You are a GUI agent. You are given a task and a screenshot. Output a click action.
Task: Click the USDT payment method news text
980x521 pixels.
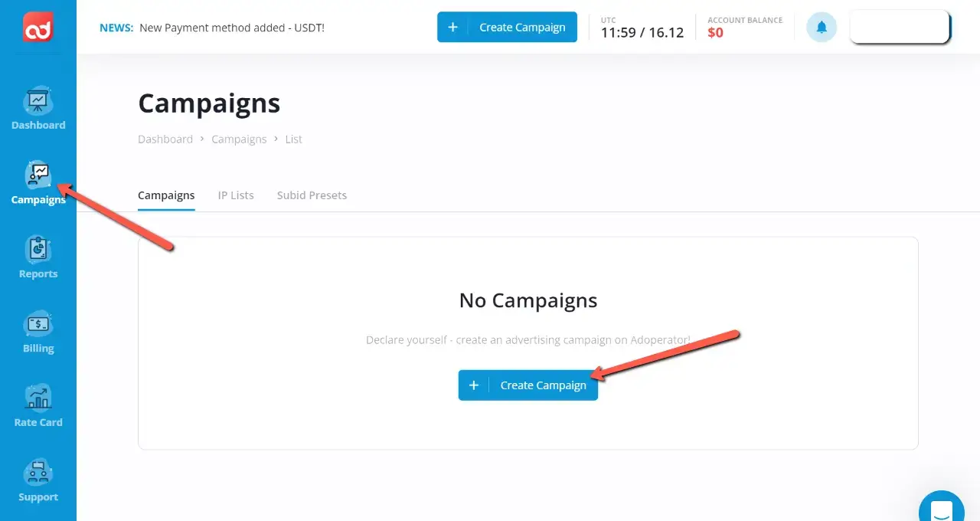click(232, 28)
